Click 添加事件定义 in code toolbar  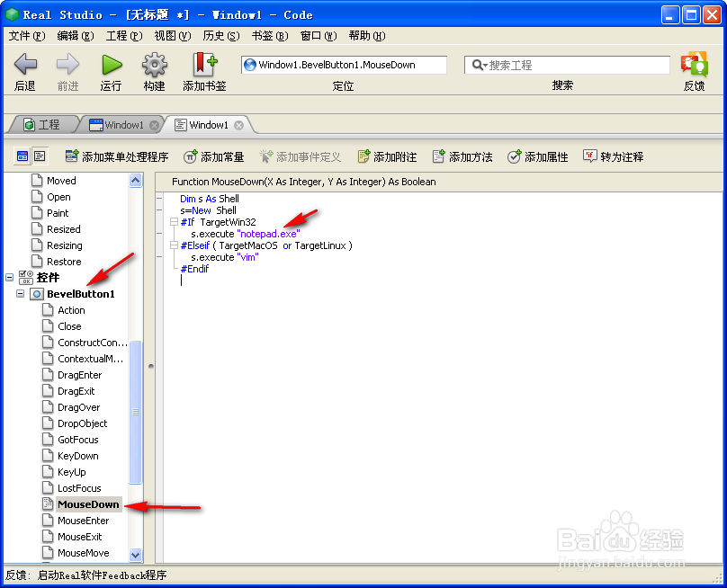(x=300, y=157)
